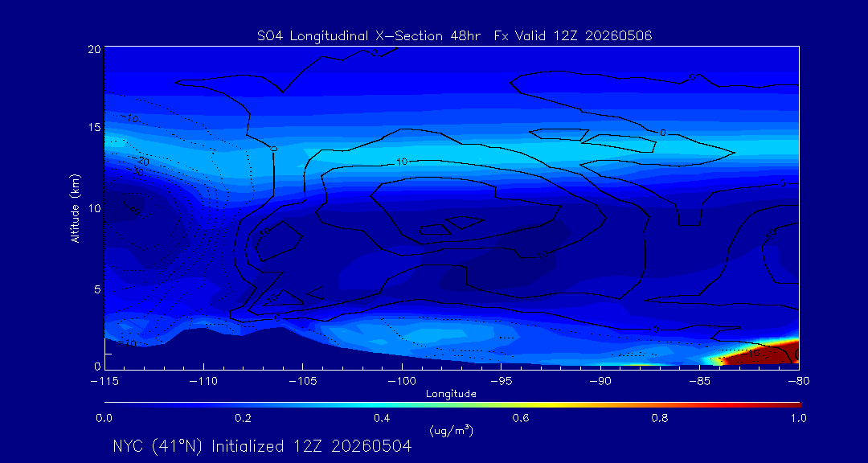
Task: Click the 10 contour label near the cyan band
Action: coord(402,162)
